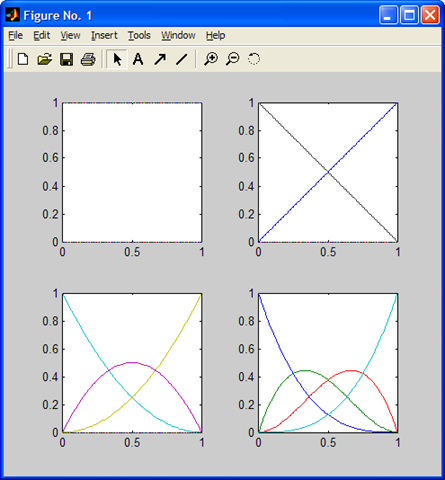Enable the Zoom In magnifier
The image size is (445, 480).
pyautogui.click(x=211, y=59)
